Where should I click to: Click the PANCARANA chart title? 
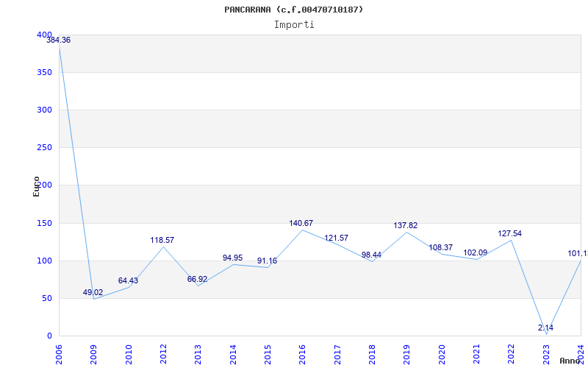coord(293,10)
